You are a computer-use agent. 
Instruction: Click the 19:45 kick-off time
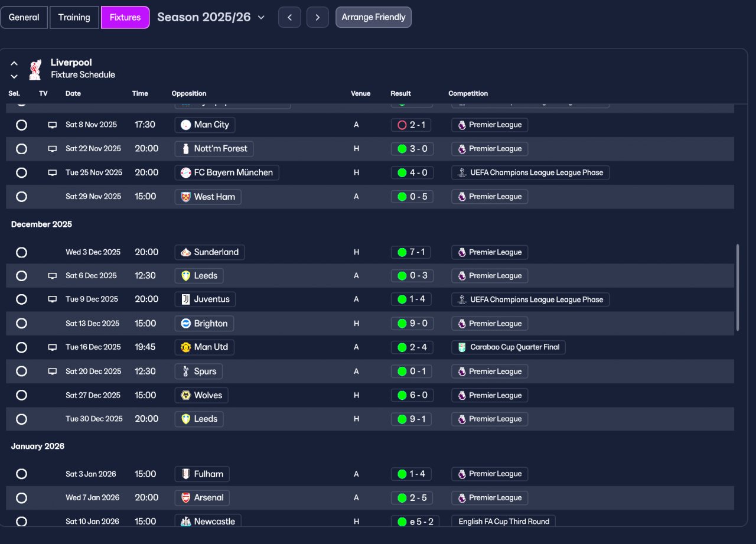click(x=145, y=347)
